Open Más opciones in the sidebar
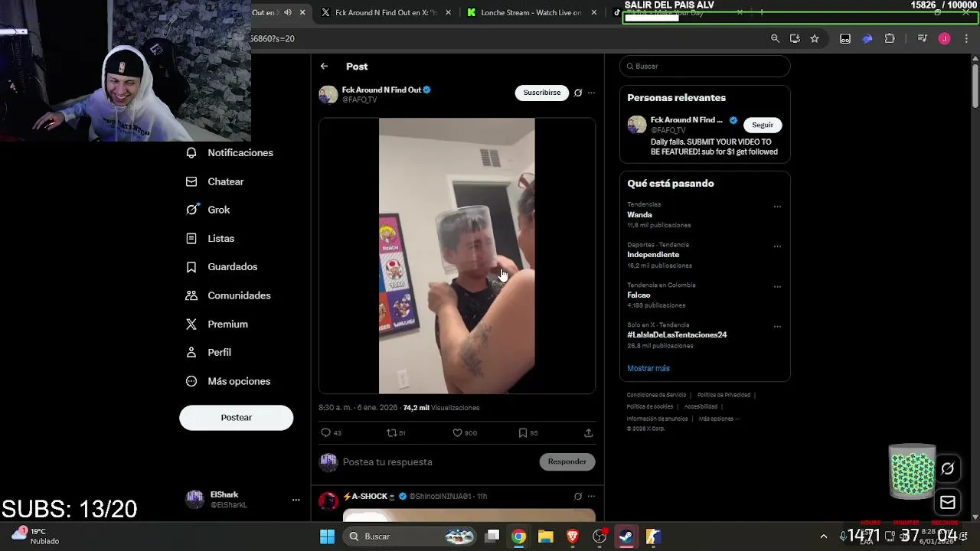Viewport: 980px width, 551px height. pyautogui.click(x=228, y=381)
